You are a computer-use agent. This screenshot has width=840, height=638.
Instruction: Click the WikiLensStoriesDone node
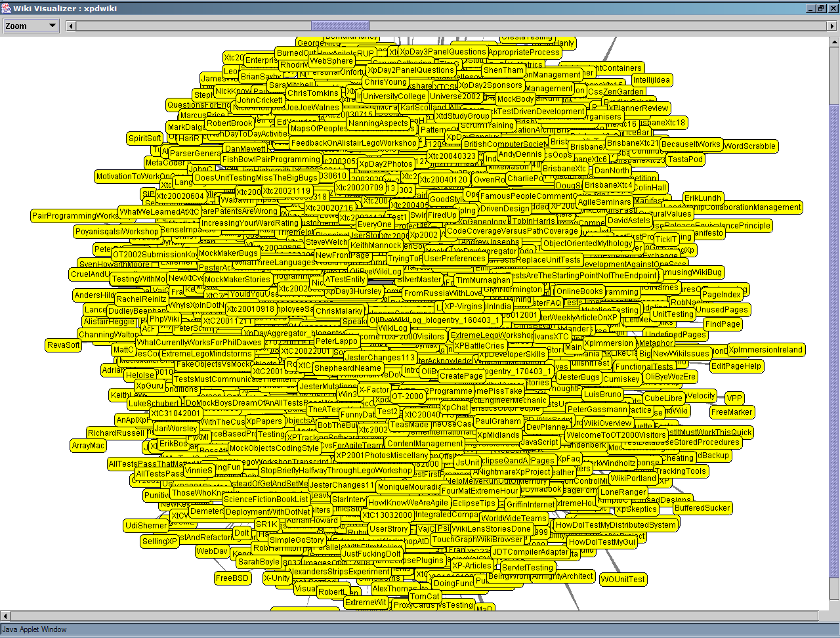(491, 529)
